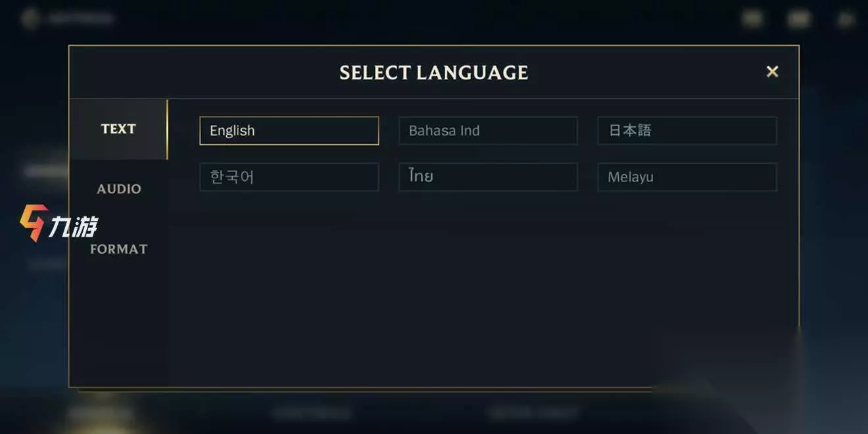This screenshot has width=868, height=434.
Task: Click the leftmost blurred icon in top-right header
Action: (752, 19)
